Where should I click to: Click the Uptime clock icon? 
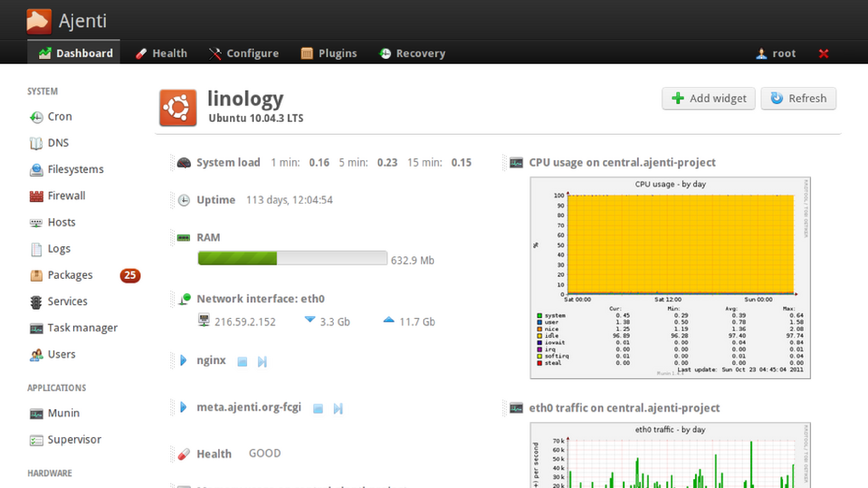pyautogui.click(x=184, y=200)
